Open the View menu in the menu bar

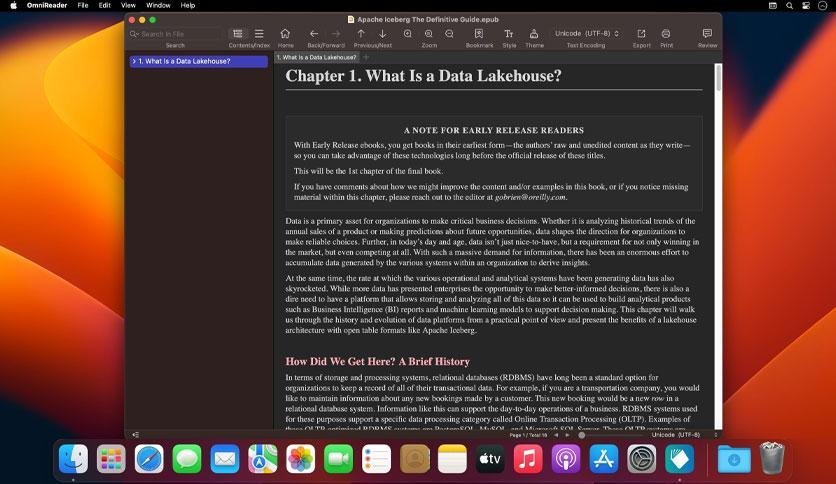[x=126, y=5]
